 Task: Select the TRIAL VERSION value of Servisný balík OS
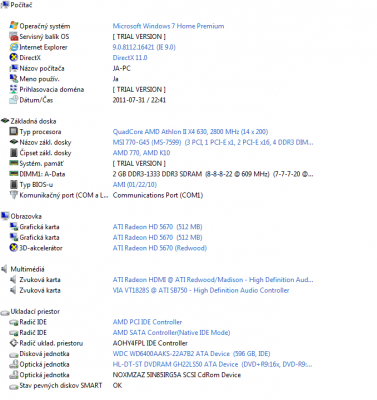139,37
